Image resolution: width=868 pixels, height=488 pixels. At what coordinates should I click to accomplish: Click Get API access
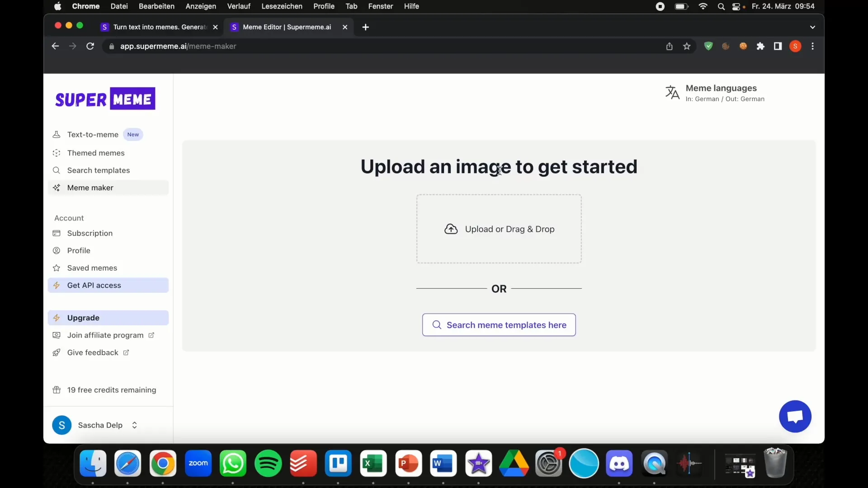[108, 285]
